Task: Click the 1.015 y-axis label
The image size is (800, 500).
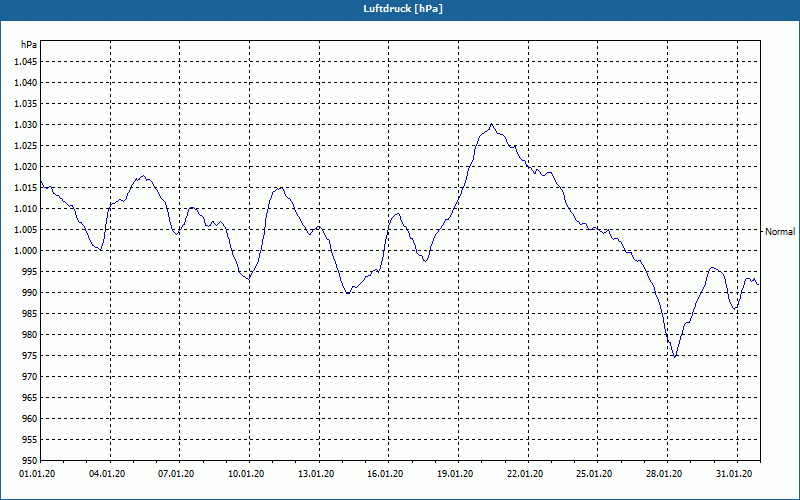Action: click(26, 188)
